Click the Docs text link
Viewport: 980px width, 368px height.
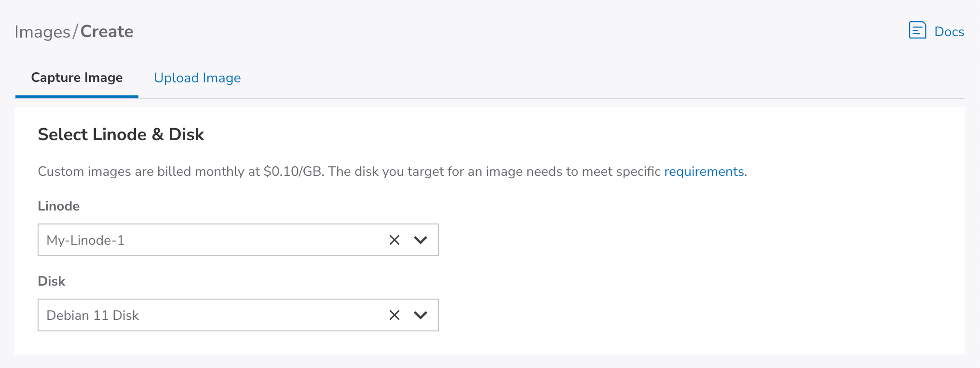point(949,32)
